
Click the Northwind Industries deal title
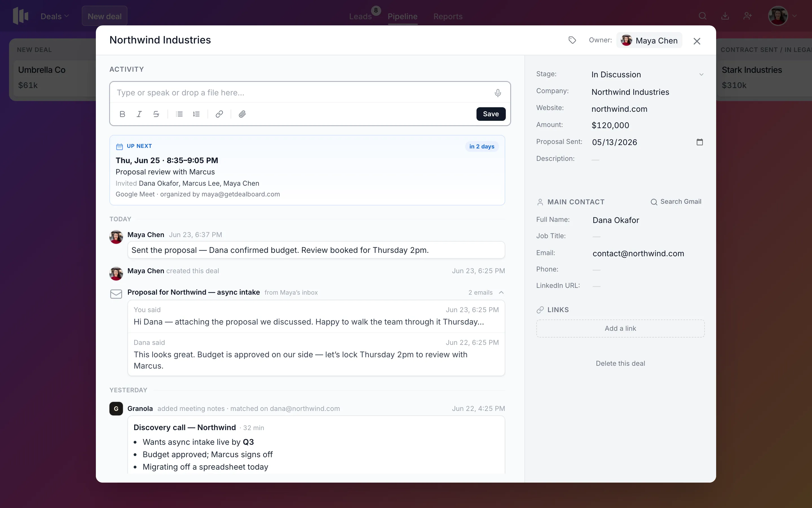click(x=160, y=40)
